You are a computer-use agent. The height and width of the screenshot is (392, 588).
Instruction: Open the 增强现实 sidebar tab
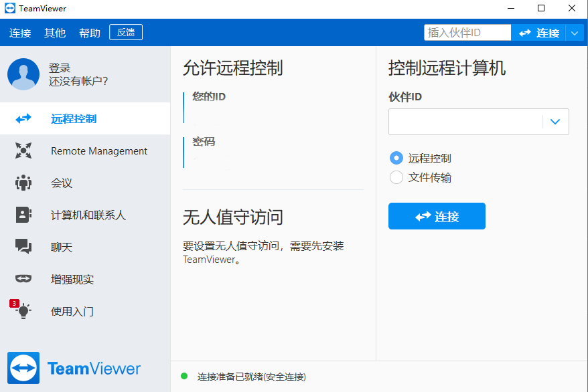click(x=85, y=279)
